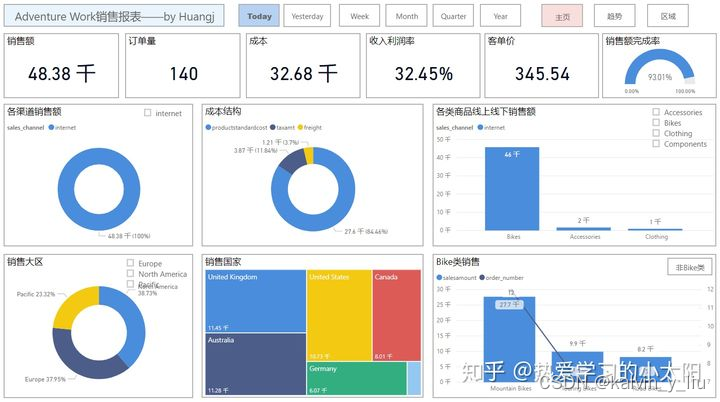Click the 46 千 Bikes bar
The height and width of the screenshot is (402, 720).
512,188
